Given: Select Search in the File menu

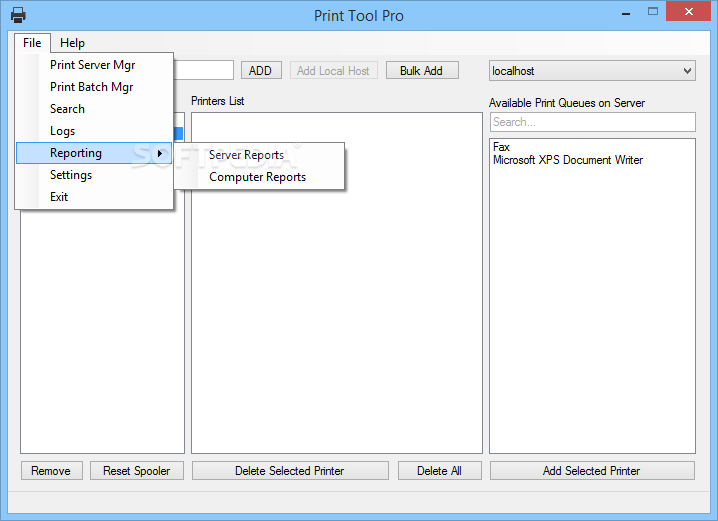Looking at the screenshot, I should (94, 109).
